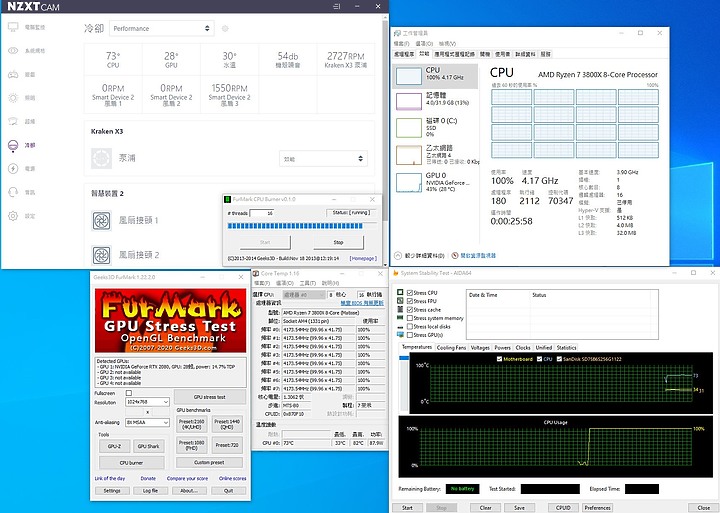This screenshot has height=513, width=720.
Task: Click the fan connector 2 icon in NZXT CAM
Action: click(101, 255)
